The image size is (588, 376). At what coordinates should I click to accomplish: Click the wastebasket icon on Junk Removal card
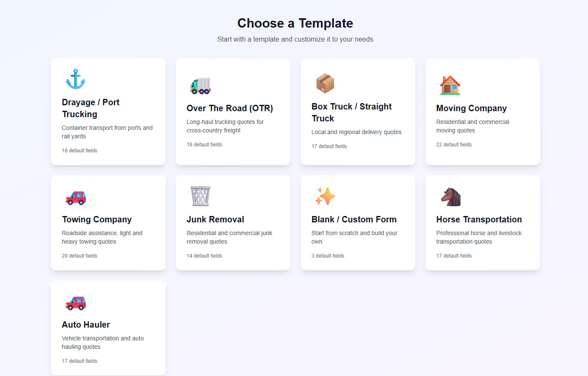(200, 196)
